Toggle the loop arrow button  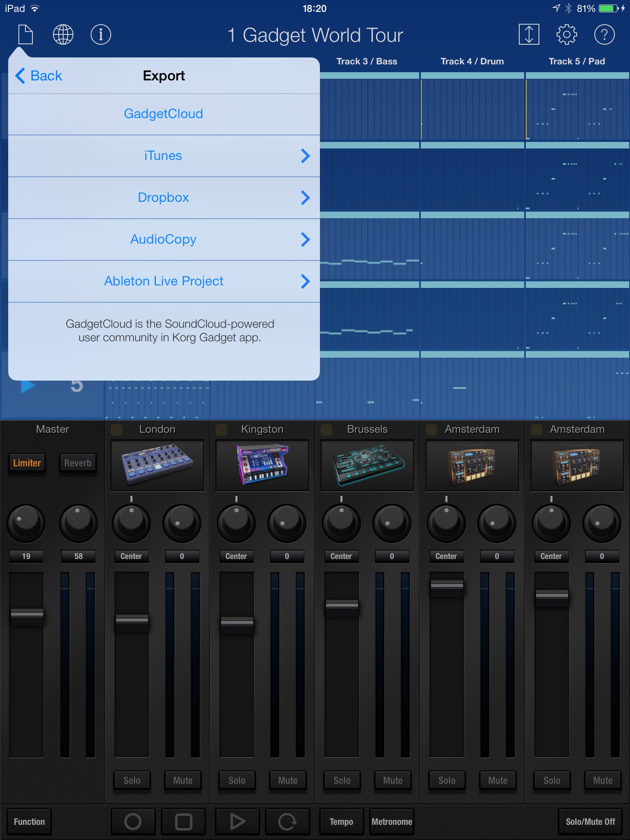click(x=288, y=822)
